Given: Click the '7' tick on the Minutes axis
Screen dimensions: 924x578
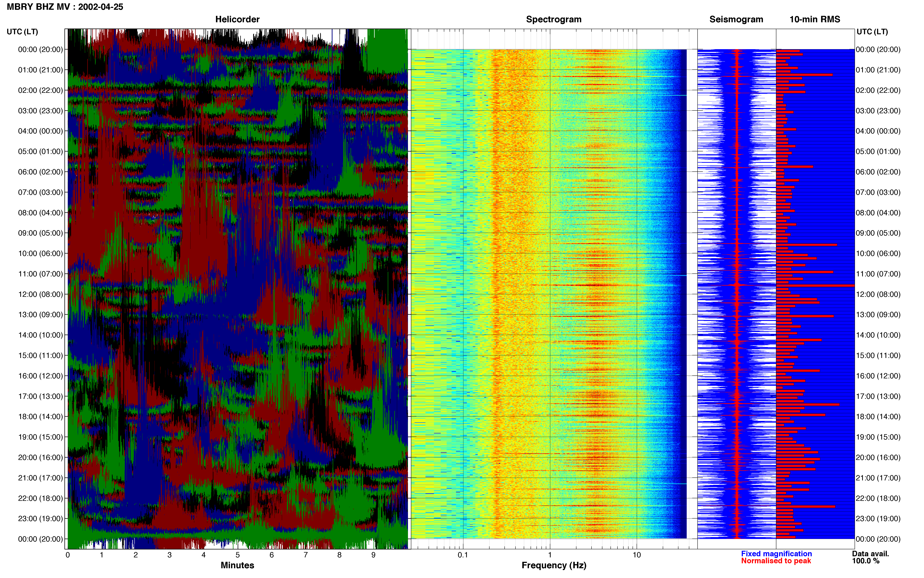Looking at the screenshot, I should tap(306, 555).
